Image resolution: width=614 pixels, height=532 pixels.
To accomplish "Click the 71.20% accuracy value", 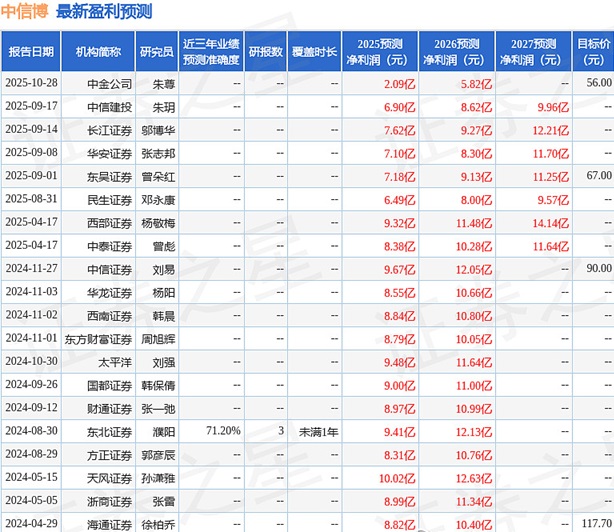I will click(223, 431).
